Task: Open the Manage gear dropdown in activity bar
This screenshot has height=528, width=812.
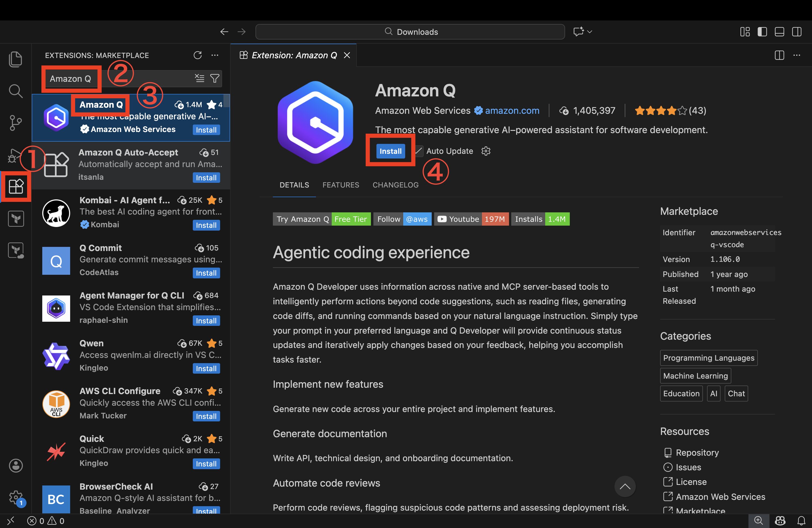Action: click(15, 497)
